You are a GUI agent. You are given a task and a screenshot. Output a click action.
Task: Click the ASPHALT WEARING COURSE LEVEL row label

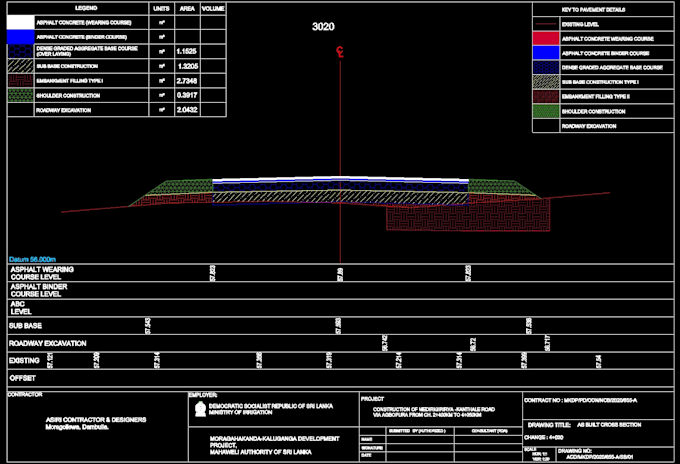tap(45, 273)
